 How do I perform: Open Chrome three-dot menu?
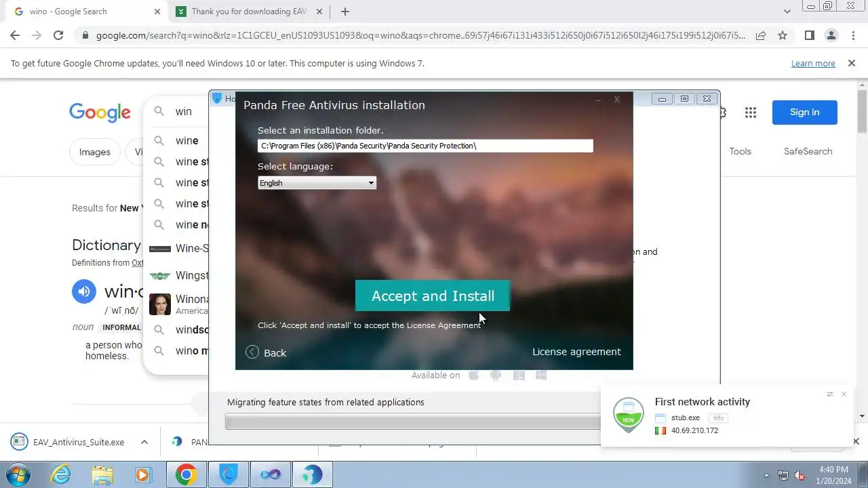click(853, 35)
